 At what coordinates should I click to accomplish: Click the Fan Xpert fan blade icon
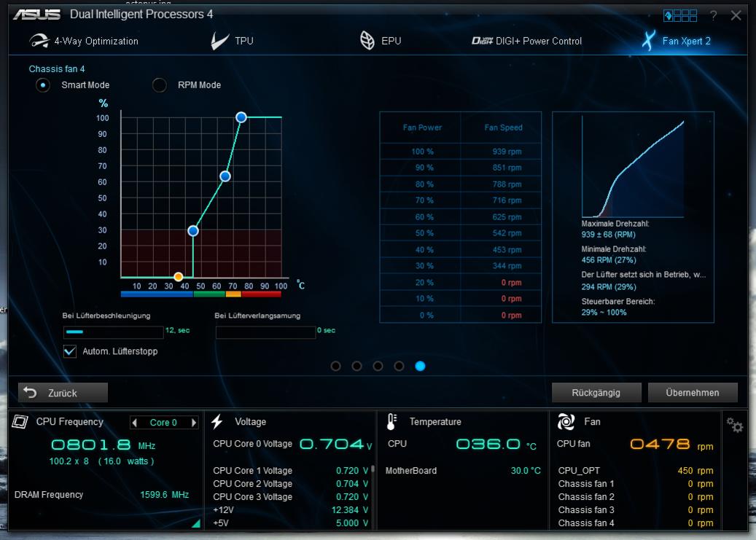click(x=649, y=41)
